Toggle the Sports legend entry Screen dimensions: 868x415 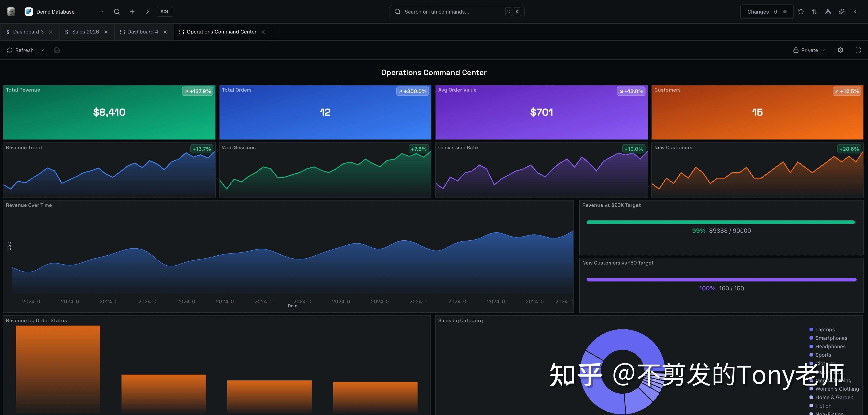[820, 355]
